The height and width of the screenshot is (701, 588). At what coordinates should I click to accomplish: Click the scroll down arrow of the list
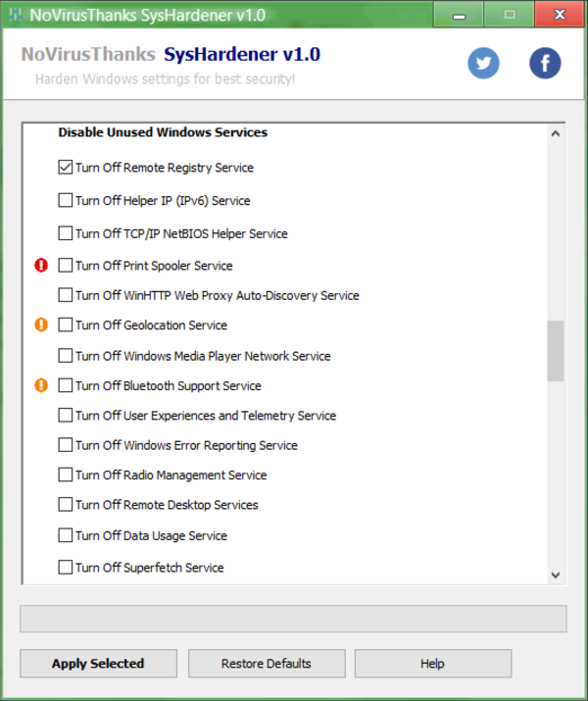(556, 575)
